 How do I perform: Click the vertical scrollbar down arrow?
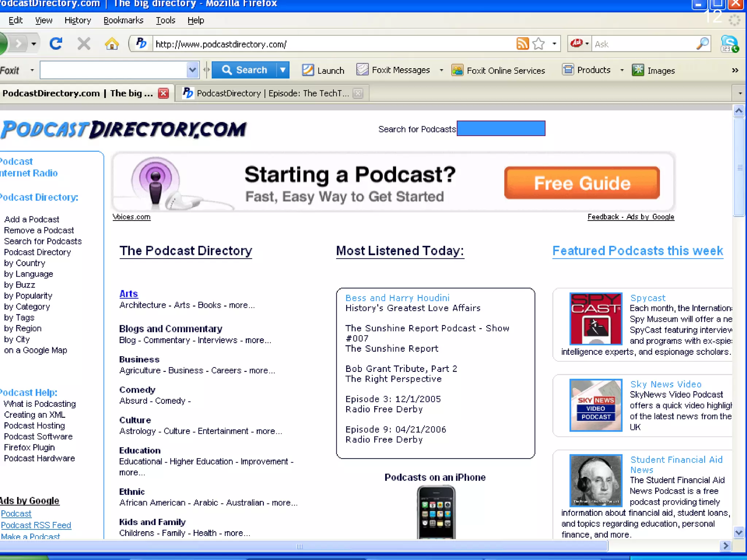pos(739,532)
